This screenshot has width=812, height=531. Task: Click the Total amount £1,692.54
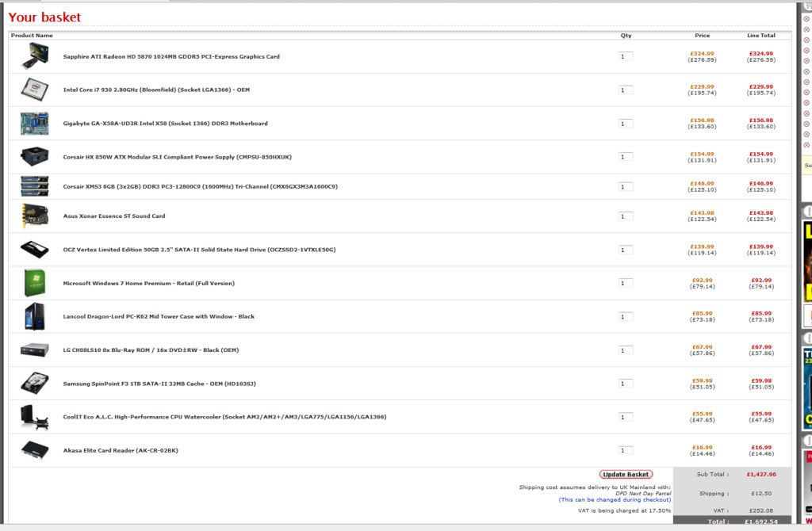point(761,521)
